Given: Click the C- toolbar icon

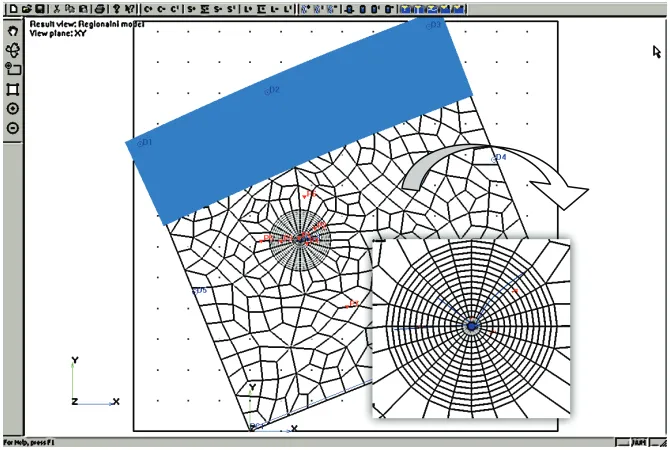Looking at the screenshot, I should [161, 9].
